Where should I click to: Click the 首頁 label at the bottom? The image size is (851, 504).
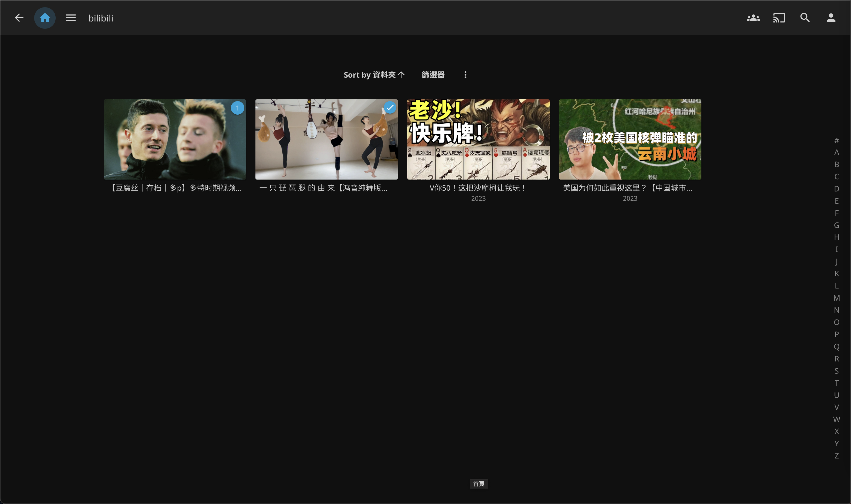[x=479, y=484]
